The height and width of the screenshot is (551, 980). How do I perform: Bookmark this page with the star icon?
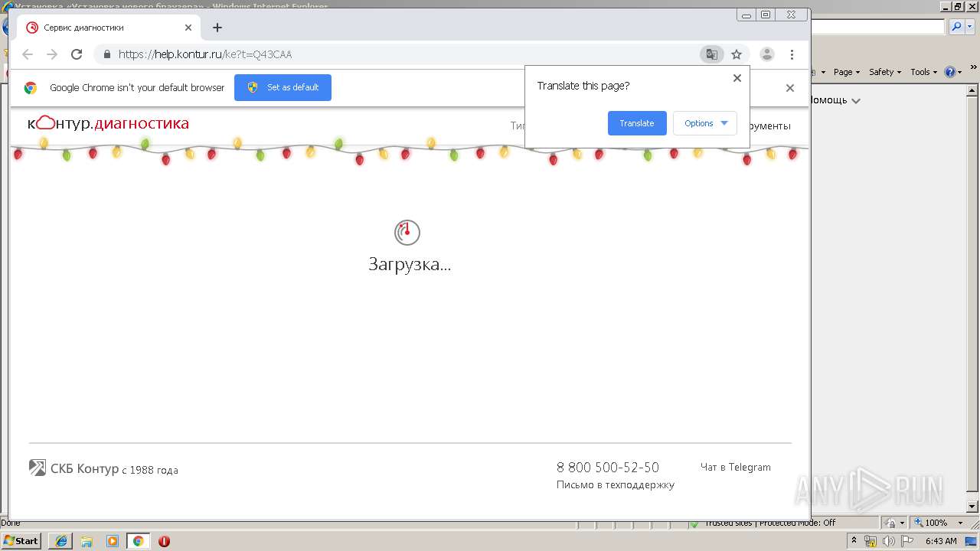(x=737, y=54)
